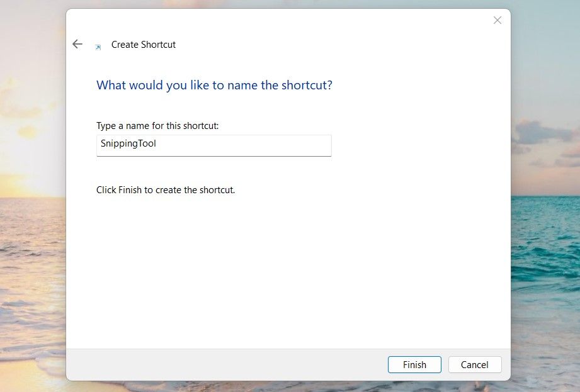Click the blank white area of the dialog body

click(283, 271)
